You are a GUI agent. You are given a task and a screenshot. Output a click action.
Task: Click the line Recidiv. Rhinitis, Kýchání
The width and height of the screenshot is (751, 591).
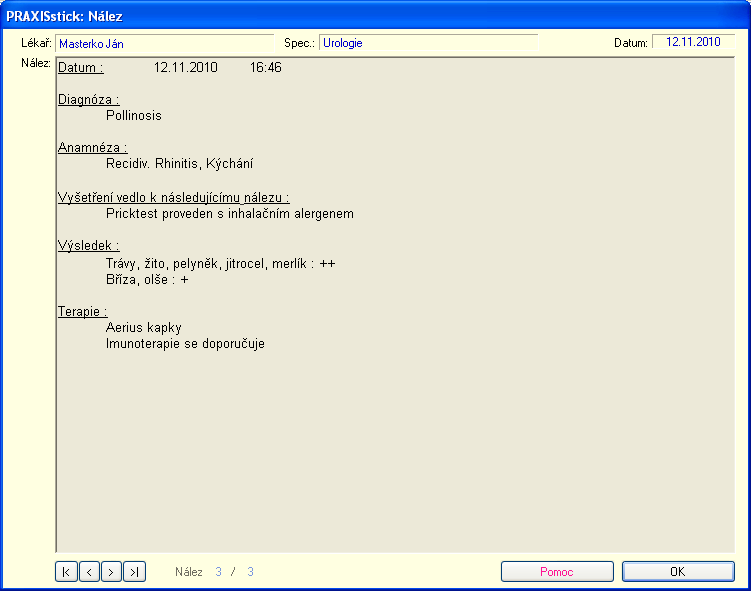point(179,164)
